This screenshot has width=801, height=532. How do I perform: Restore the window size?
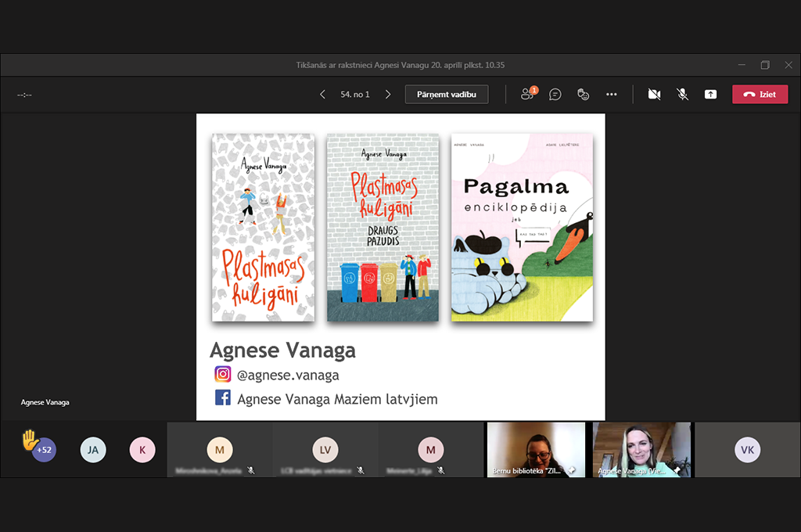(x=765, y=65)
